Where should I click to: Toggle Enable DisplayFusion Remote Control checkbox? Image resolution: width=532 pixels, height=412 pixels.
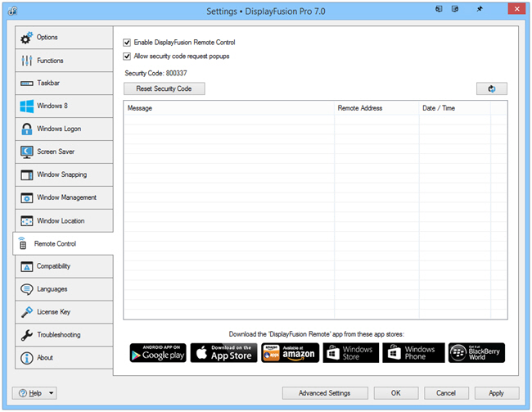(127, 43)
